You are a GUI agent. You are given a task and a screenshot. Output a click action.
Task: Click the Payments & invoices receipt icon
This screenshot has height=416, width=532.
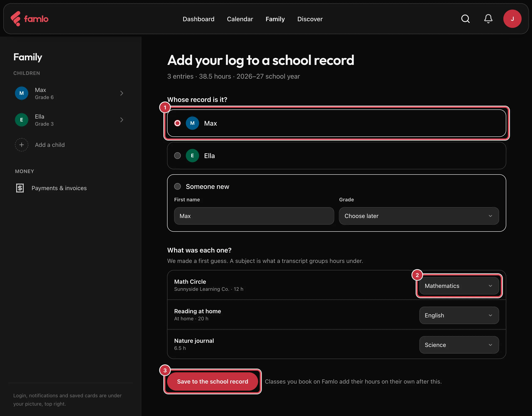tap(20, 188)
